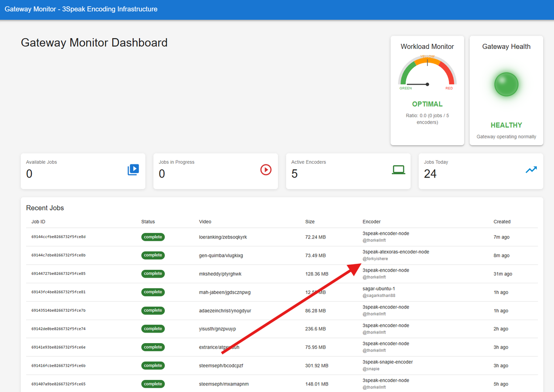This screenshot has width=554, height=392.
Task: Click the 73.49 MB size value
Action: (x=315, y=255)
